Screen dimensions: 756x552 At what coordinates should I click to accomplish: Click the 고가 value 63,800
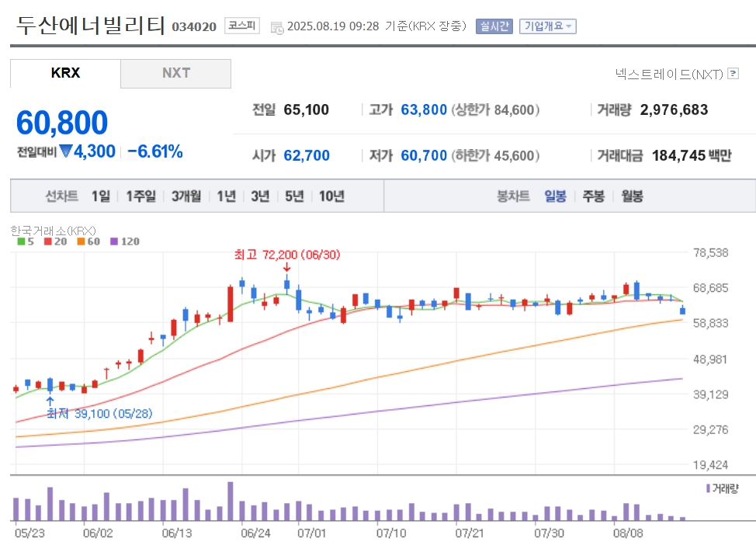click(x=424, y=110)
